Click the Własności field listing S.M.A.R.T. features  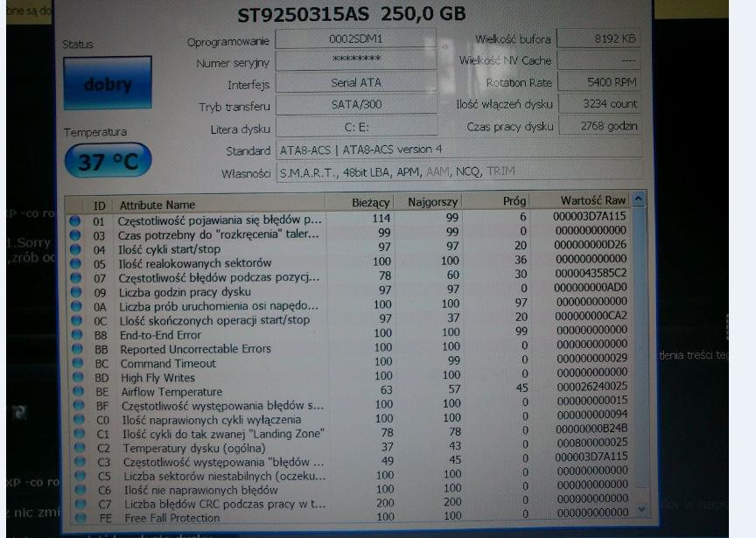pyautogui.click(x=459, y=171)
